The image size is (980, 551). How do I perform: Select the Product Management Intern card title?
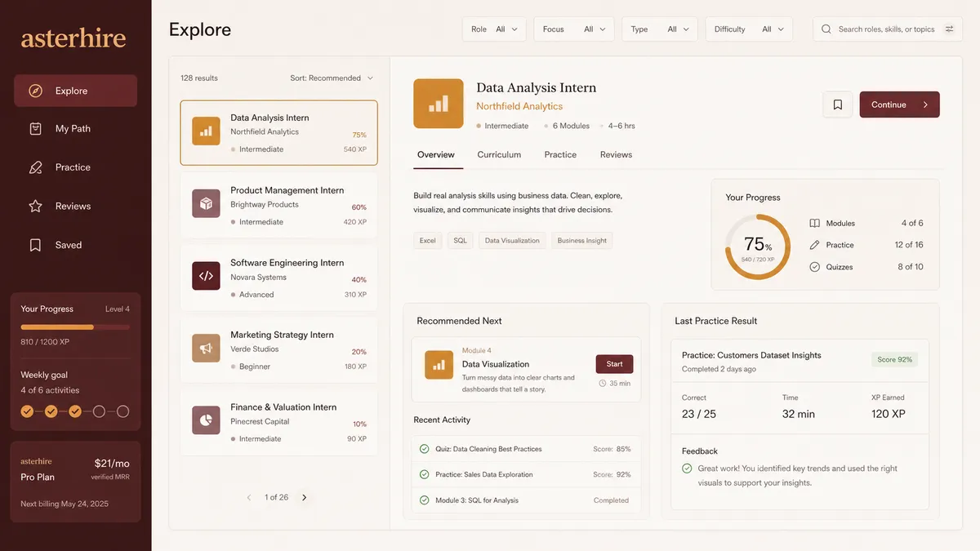pyautogui.click(x=287, y=190)
